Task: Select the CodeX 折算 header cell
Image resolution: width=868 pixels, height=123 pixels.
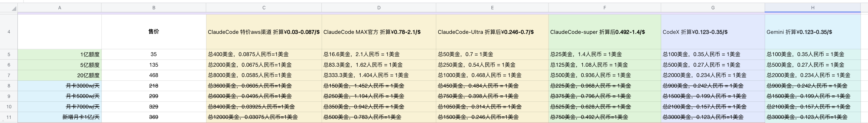Action: pyautogui.click(x=713, y=32)
